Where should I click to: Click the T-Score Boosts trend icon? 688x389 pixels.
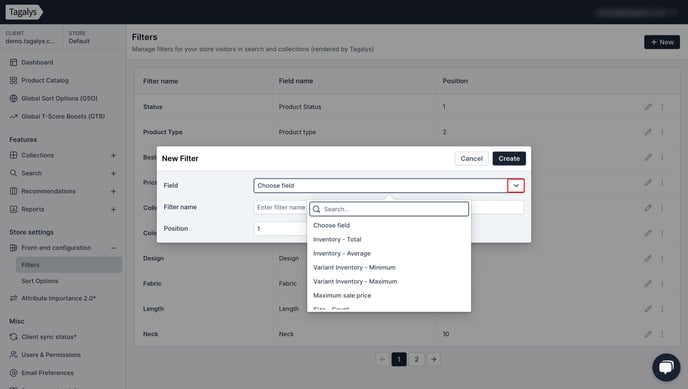[x=14, y=116]
